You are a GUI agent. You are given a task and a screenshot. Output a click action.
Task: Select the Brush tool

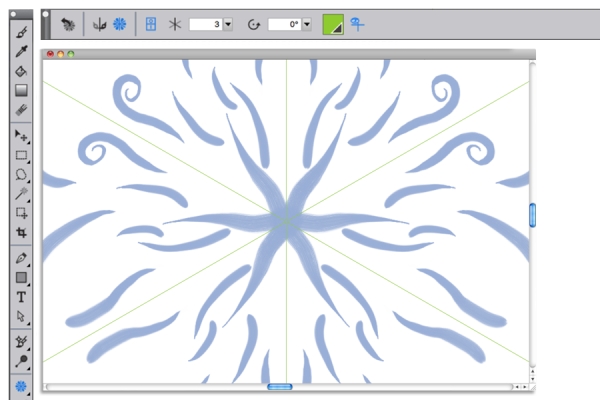(21, 33)
